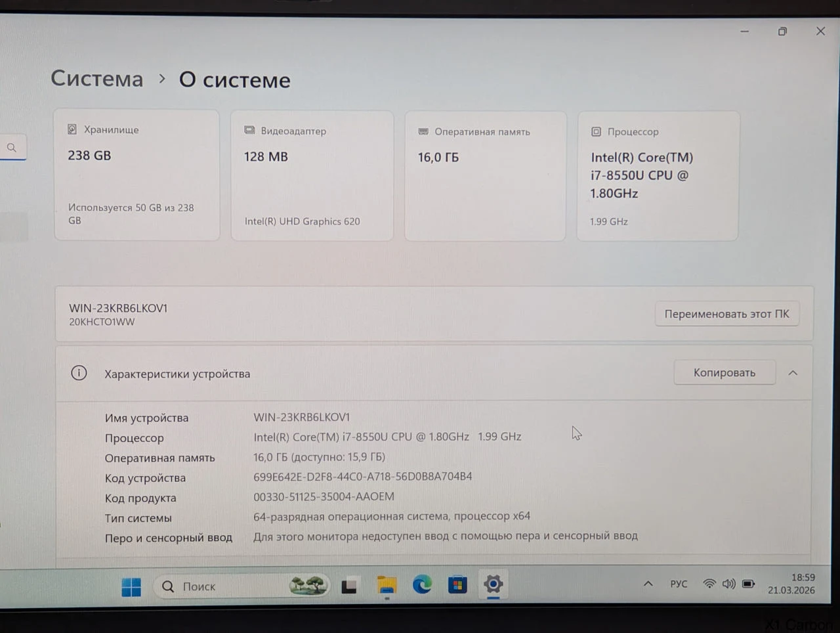Minimize the Settings window
Image resolution: width=840 pixels, height=633 pixels.
[744, 31]
